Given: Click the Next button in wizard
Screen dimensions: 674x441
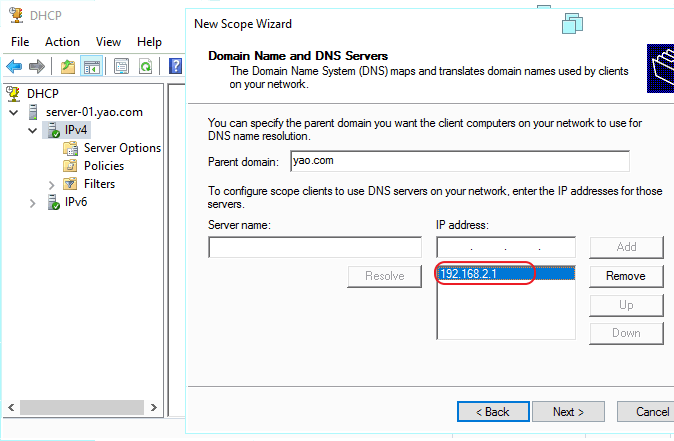Looking at the screenshot, I should [568, 411].
